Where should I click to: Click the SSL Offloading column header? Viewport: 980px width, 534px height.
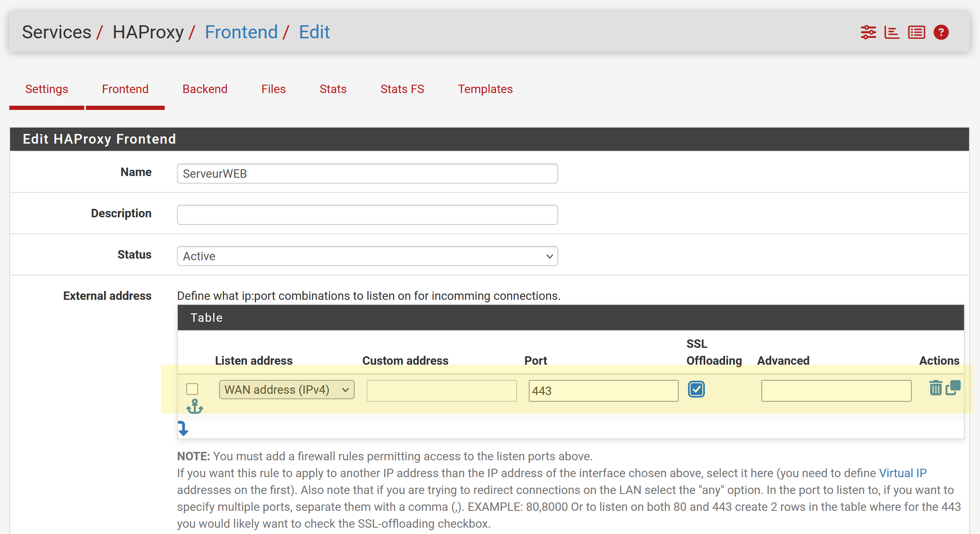pyautogui.click(x=714, y=352)
